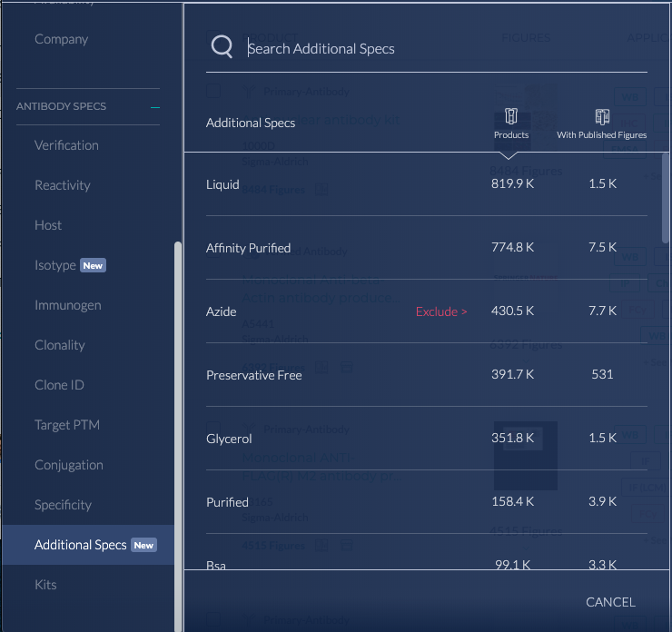Click the Additional Specs column heading

(251, 123)
